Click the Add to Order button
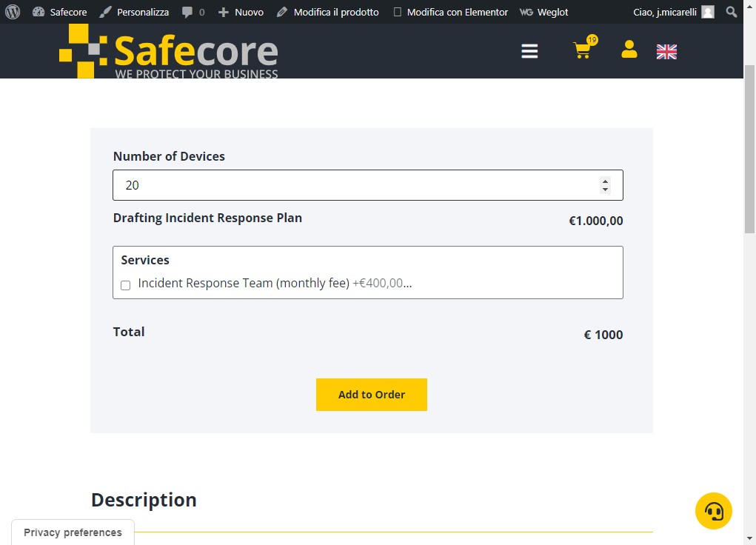Viewport: 756px width, 545px height. coord(371,395)
